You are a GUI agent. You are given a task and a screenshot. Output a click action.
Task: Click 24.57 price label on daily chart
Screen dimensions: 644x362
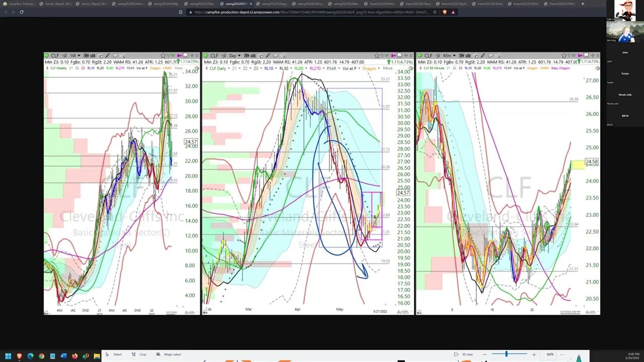coord(403,193)
